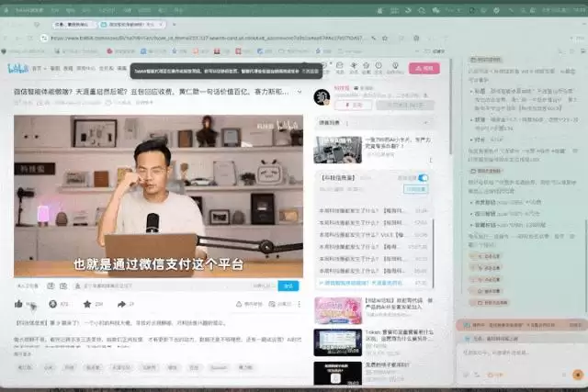Click the share arrow icon below video

coord(121,304)
